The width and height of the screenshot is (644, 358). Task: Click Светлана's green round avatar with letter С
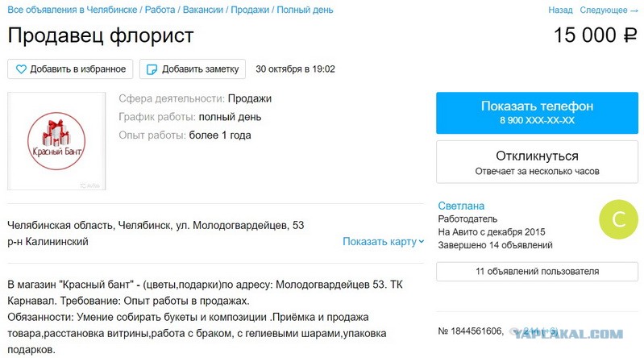coord(618,219)
